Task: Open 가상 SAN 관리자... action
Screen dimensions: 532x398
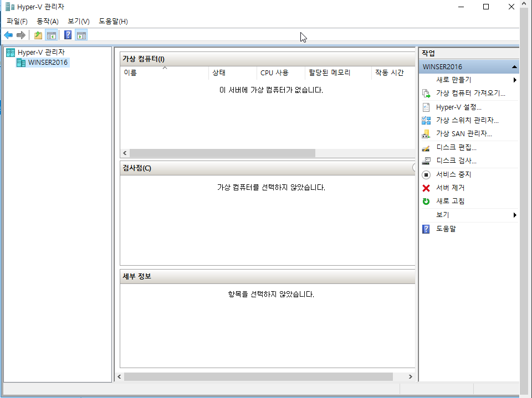Action: pos(464,134)
